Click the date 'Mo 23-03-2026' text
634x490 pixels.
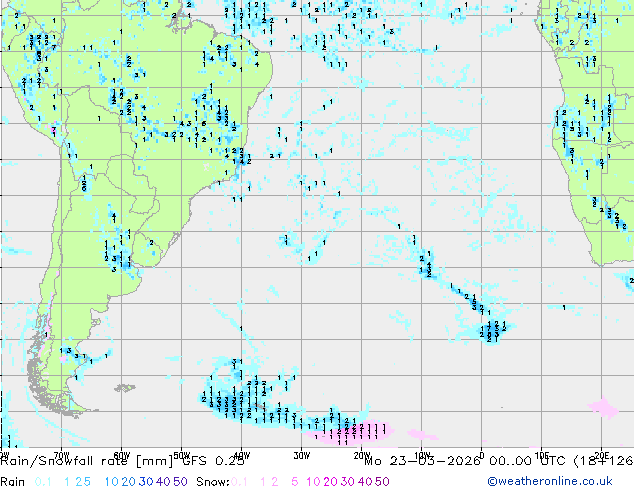(x=422, y=461)
